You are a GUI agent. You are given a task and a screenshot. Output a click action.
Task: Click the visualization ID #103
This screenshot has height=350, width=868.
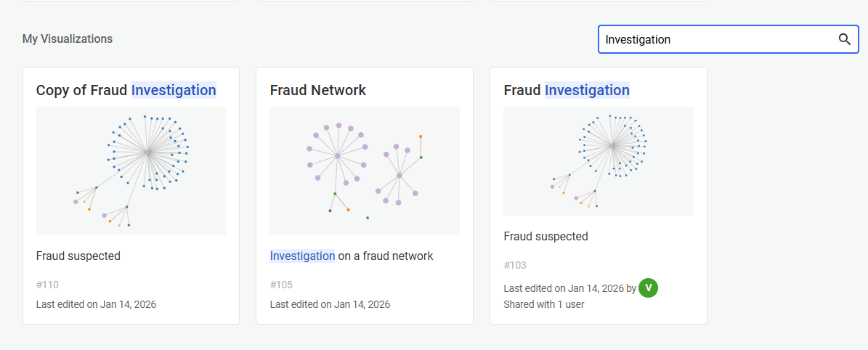tap(514, 265)
